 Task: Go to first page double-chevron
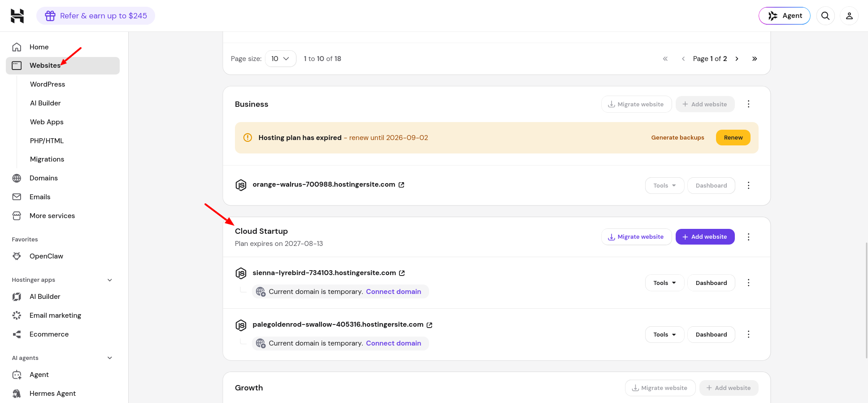(665, 59)
